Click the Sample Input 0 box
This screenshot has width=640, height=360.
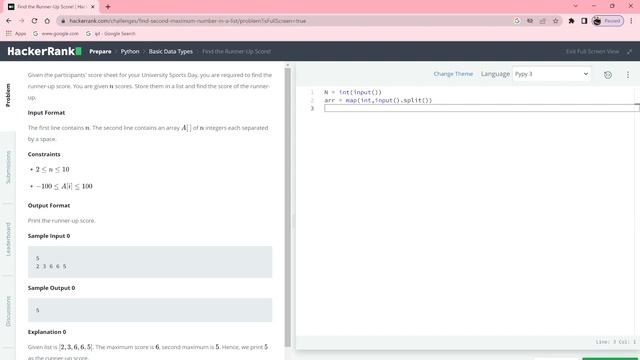point(150,262)
